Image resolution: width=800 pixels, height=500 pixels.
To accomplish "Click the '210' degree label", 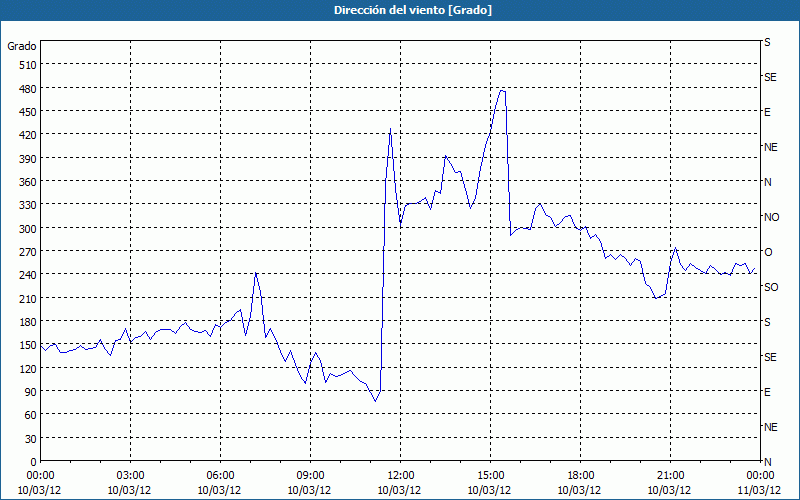I will click(x=28, y=298).
